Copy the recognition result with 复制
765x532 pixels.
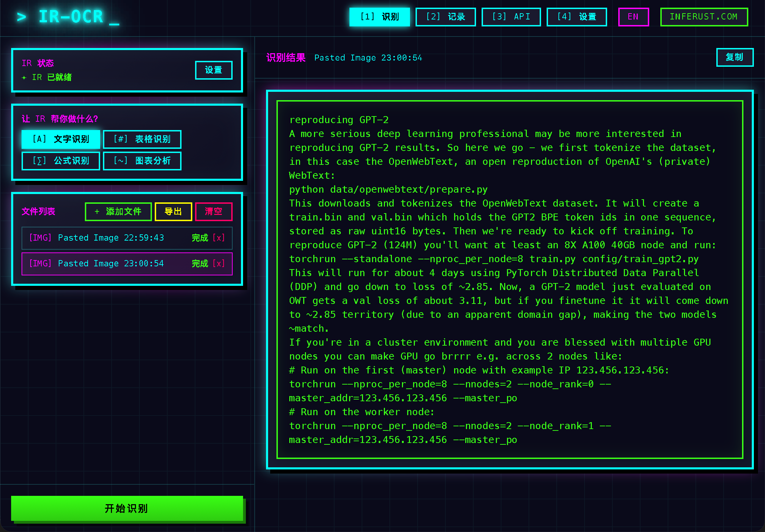click(735, 57)
